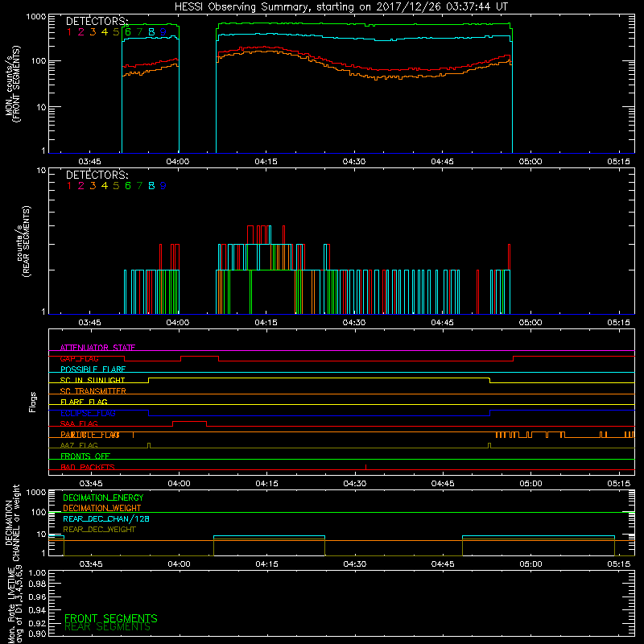Click DETECTORS: heading in the front segments plot
The width and height of the screenshot is (644, 644).
tap(97, 21)
